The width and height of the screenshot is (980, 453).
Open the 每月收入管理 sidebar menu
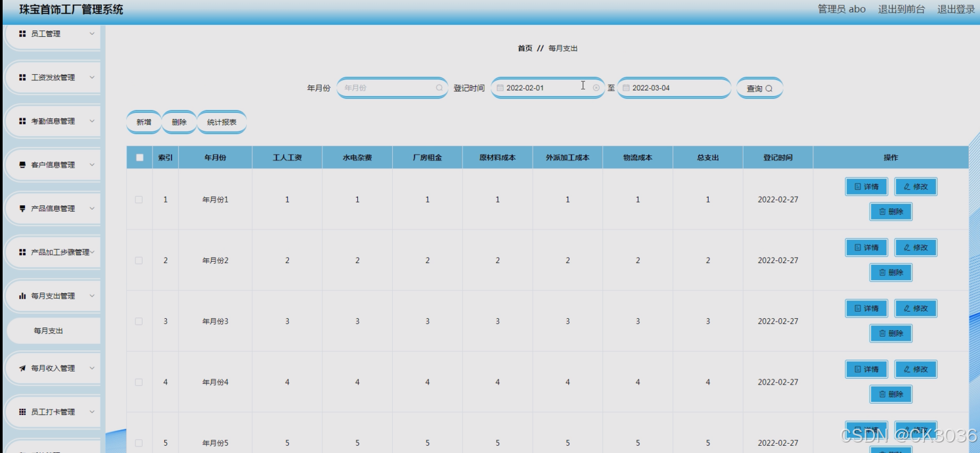tap(53, 368)
